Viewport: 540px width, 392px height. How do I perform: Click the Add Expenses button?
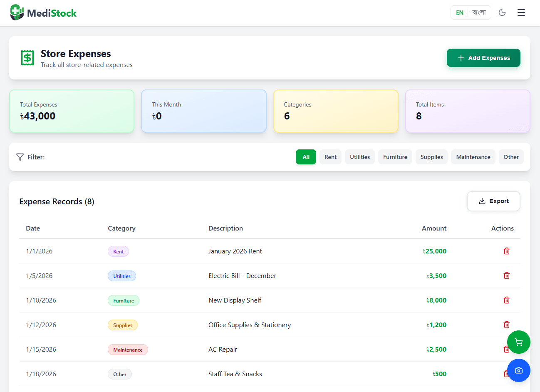point(483,58)
